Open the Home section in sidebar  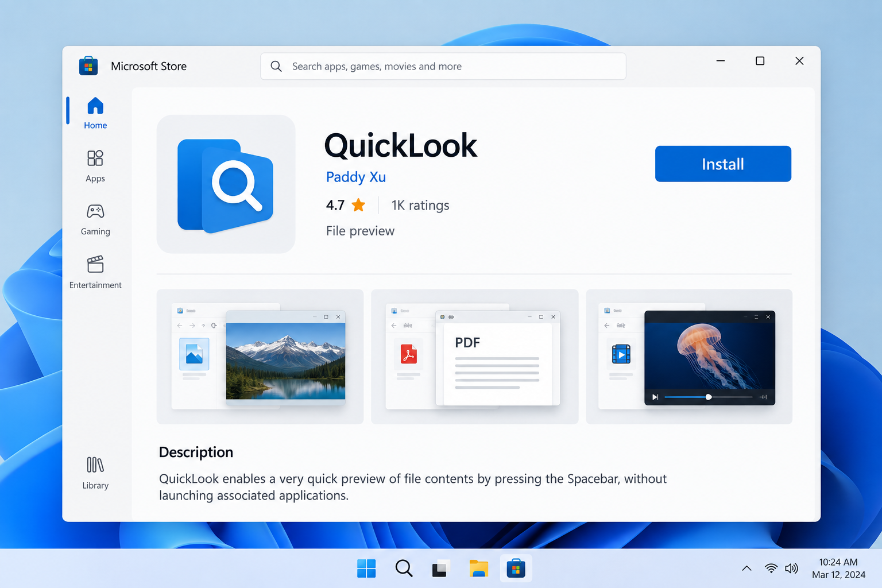(95, 113)
